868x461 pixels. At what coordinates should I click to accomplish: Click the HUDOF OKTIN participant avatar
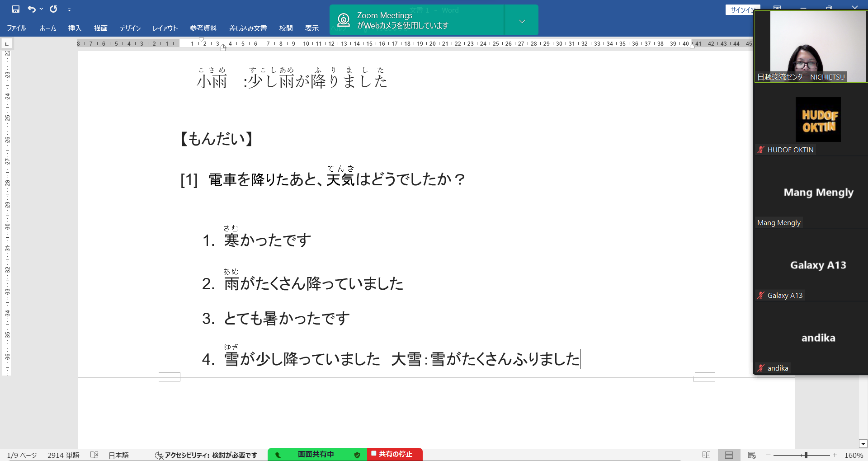(x=818, y=119)
